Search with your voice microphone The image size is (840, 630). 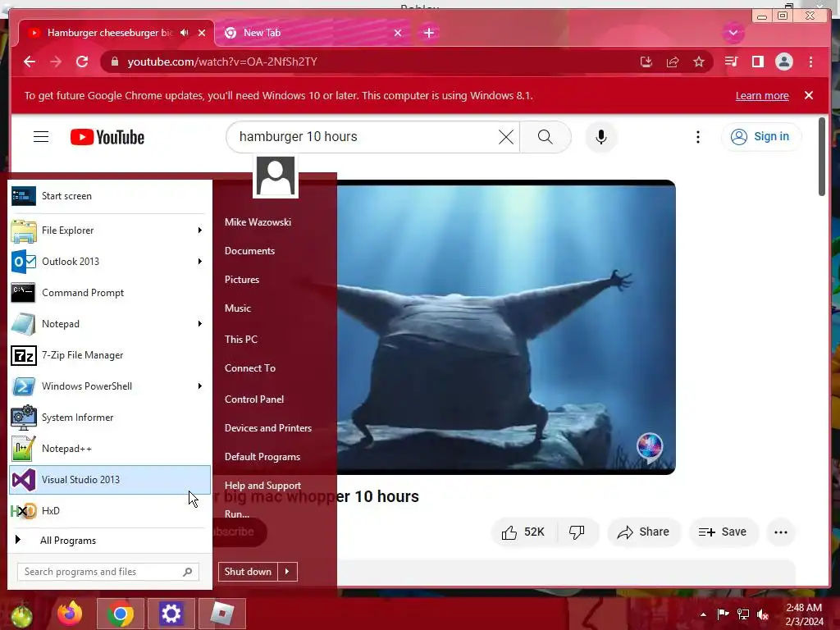click(x=601, y=137)
